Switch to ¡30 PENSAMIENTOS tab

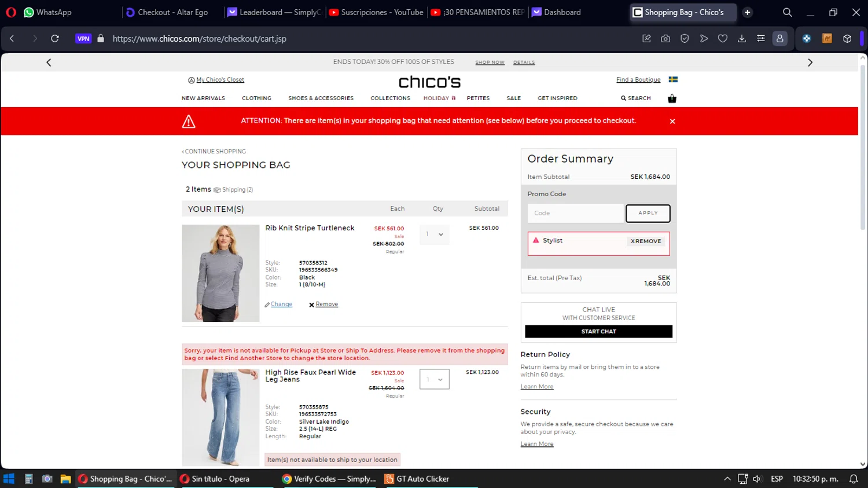coord(477,12)
